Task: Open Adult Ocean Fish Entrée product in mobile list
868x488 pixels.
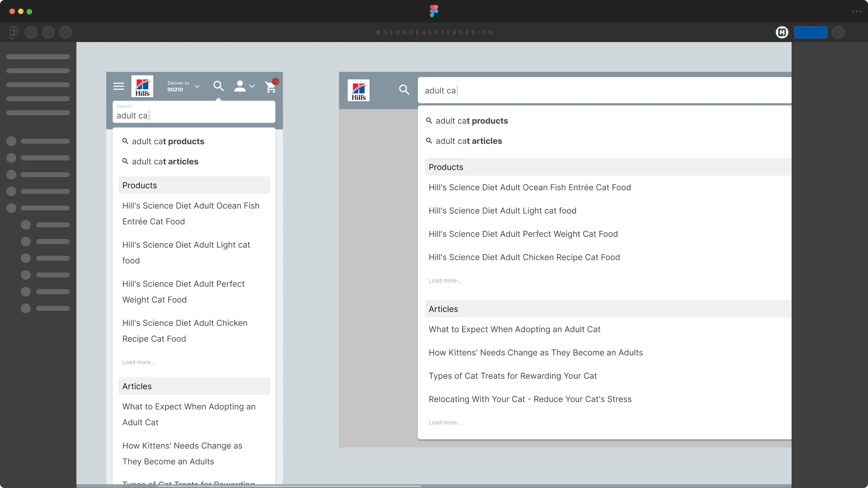Action: coord(191,214)
